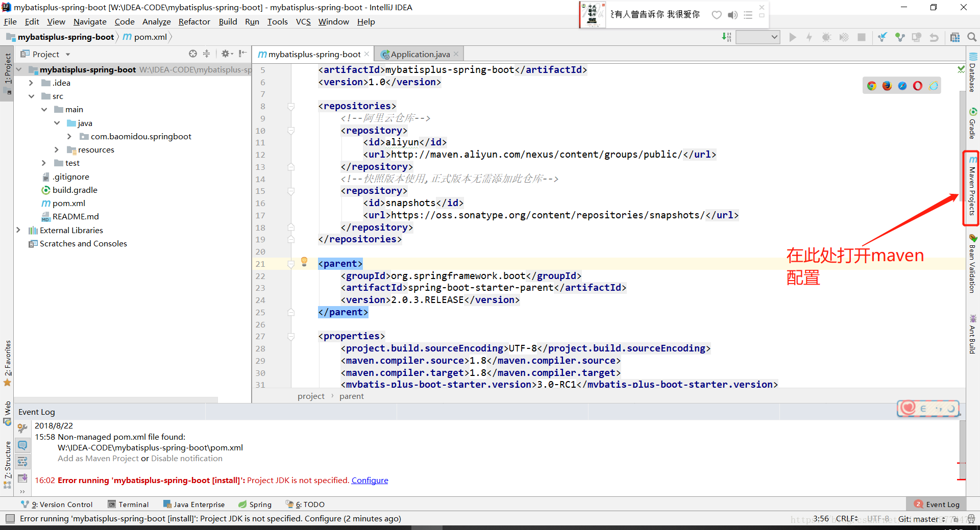Close the mybatisplus-spring-boot editor tab
Image resolution: width=980 pixels, height=530 pixels.
tap(366, 54)
